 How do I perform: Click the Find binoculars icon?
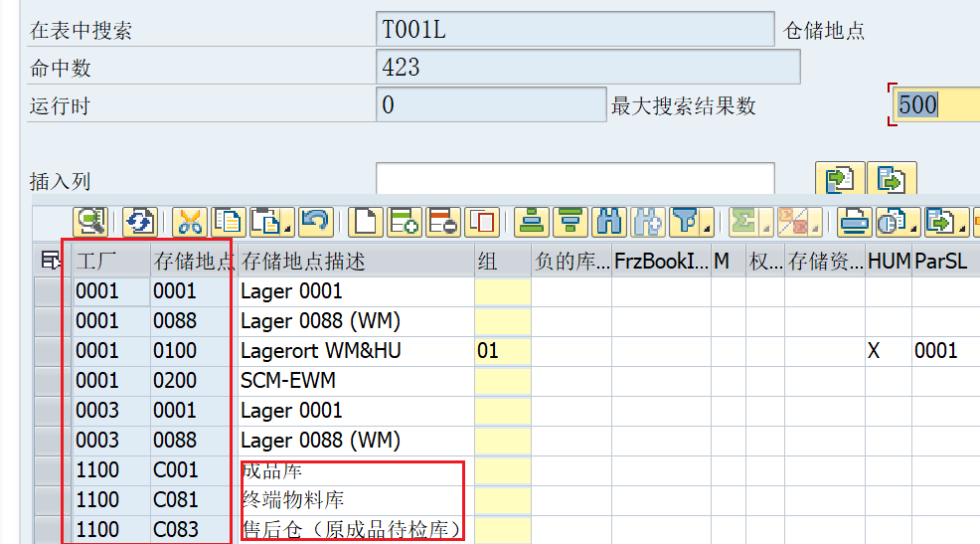(x=608, y=222)
